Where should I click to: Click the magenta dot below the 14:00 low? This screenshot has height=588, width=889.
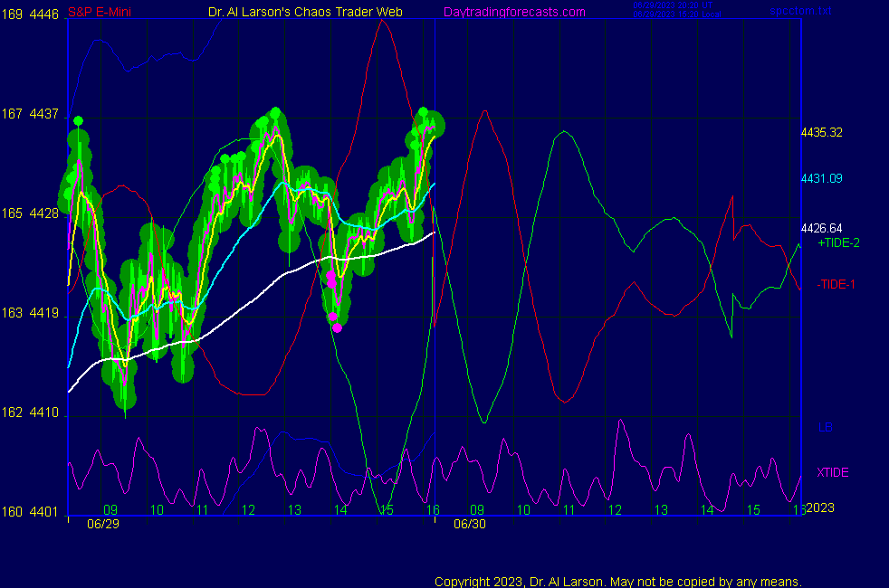338,327
